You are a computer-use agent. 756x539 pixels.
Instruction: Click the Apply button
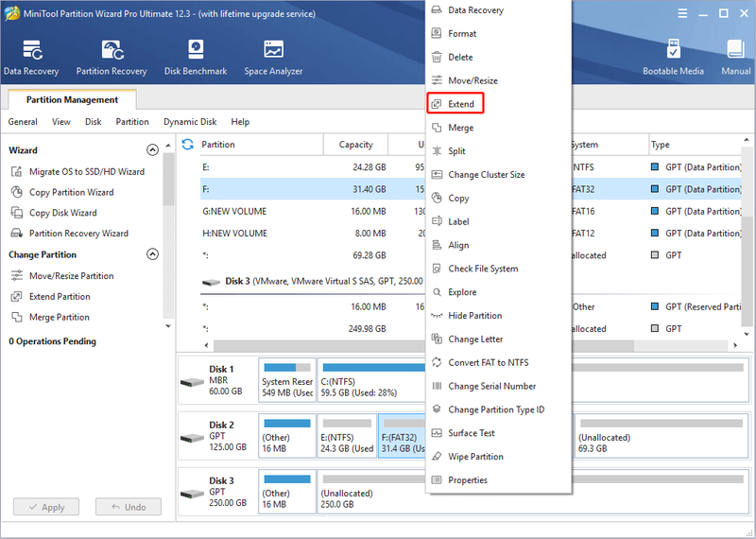point(46,507)
